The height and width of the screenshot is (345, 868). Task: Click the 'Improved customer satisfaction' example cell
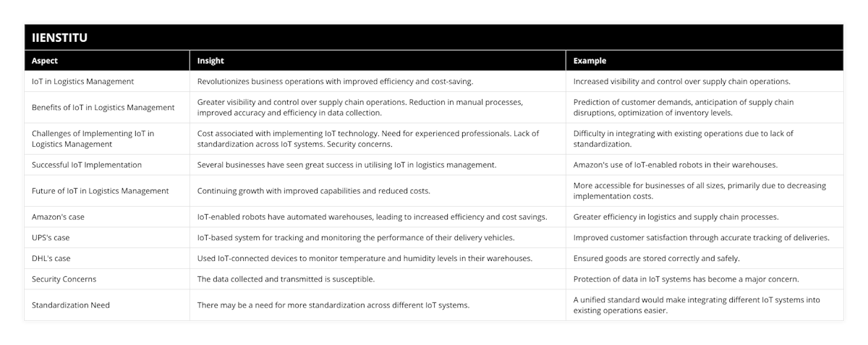(702, 238)
